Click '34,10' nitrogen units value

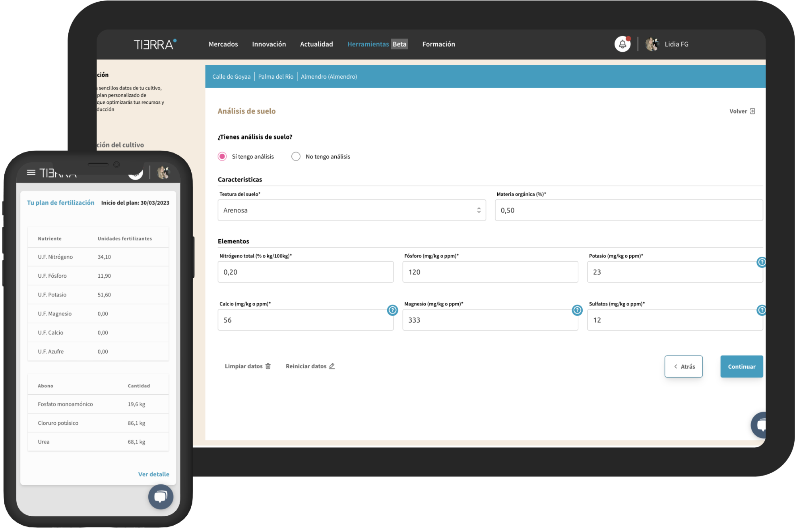[x=104, y=257]
